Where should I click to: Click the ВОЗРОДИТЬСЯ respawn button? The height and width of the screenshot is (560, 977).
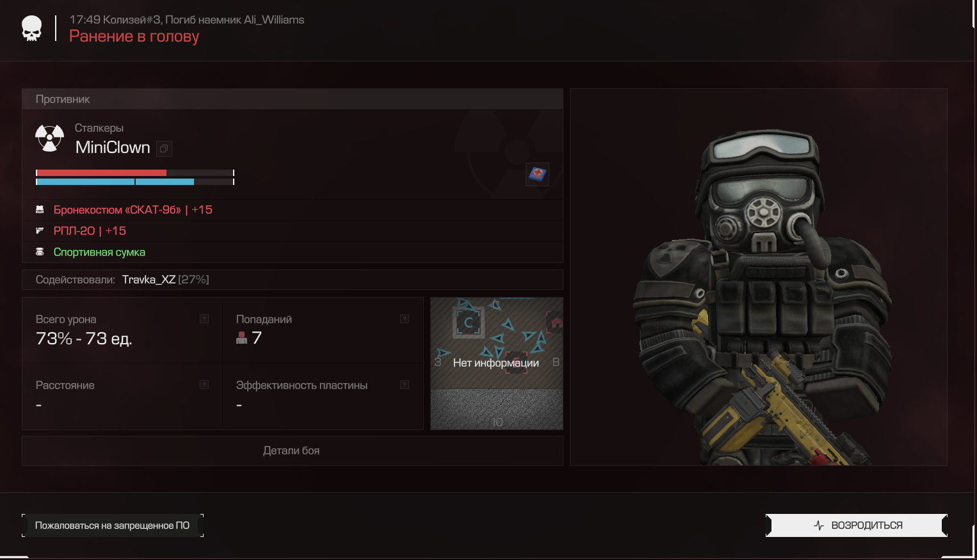857,525
